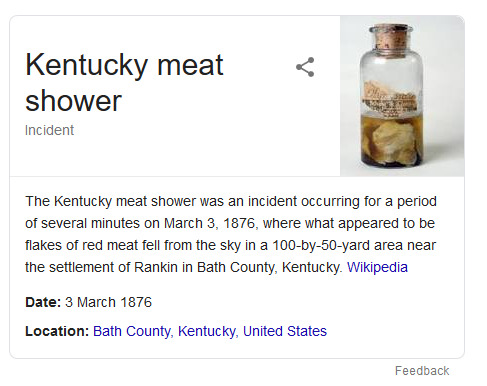Click the word Rankin in the description
487x386 pixels.
156,267
